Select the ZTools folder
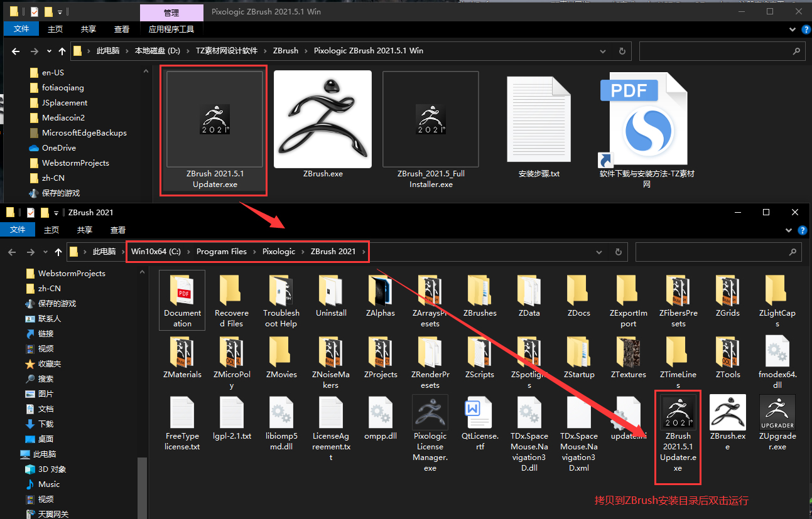The image size is (812, 519). (727, 358)
